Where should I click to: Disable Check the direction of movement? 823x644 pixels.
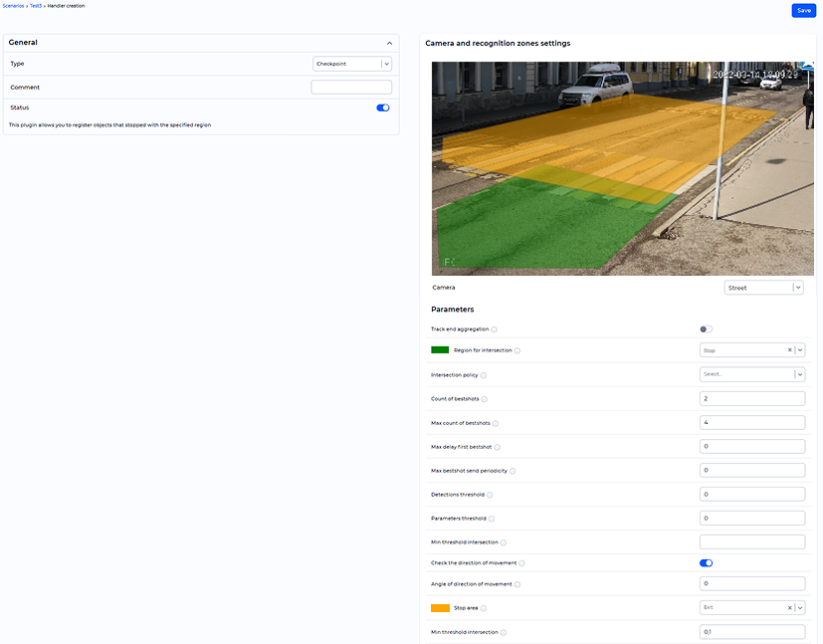706,563
